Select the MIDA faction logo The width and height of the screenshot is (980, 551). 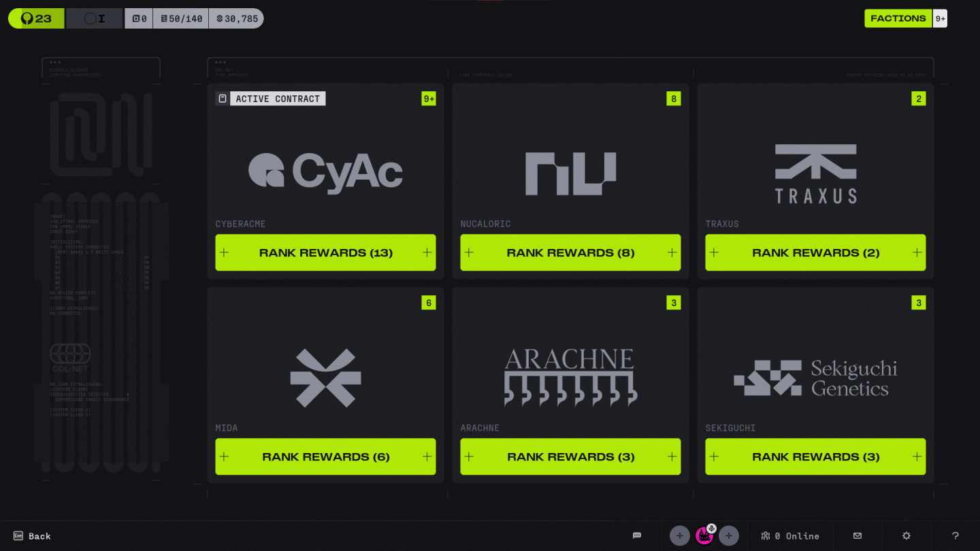coord(325,378)
